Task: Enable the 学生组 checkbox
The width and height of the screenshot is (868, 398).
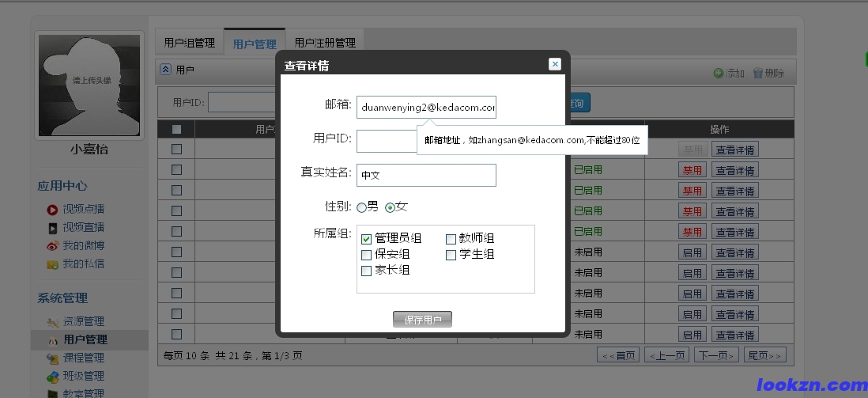Action: point(451,255)
